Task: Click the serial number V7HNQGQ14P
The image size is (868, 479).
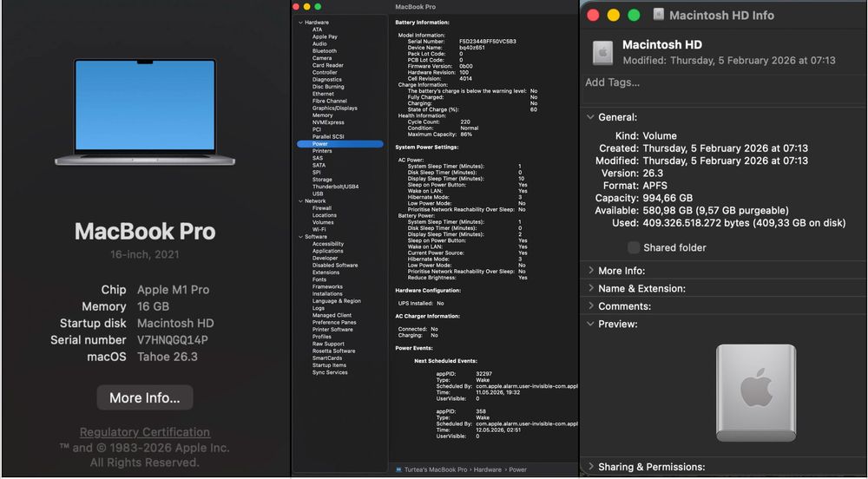Action: (172, 340)
